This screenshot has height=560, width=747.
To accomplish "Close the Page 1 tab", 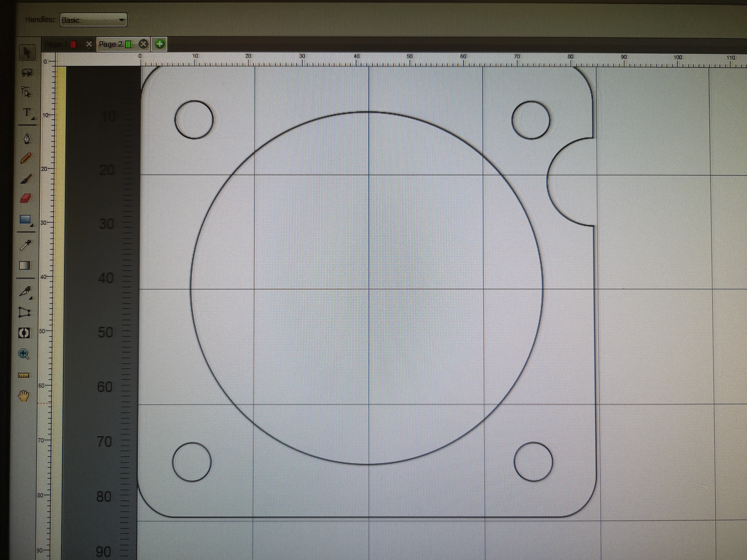I will [89, 44].
